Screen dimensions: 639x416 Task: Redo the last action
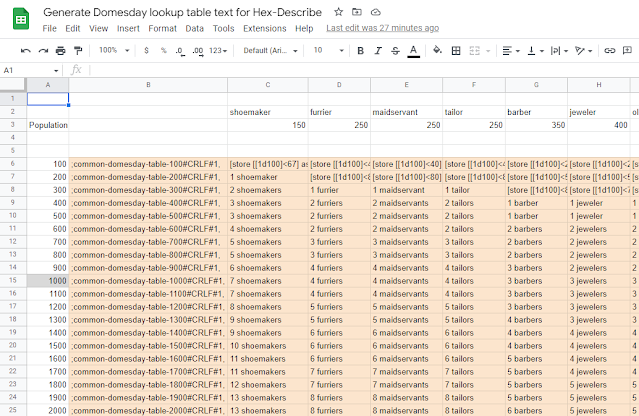[43, 51]
